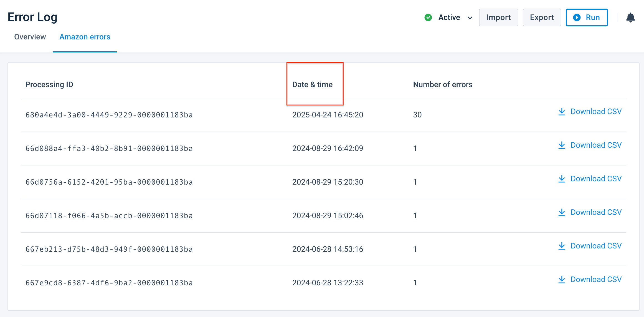Download CSV for the 30-error entry

[x=596, y=112]
